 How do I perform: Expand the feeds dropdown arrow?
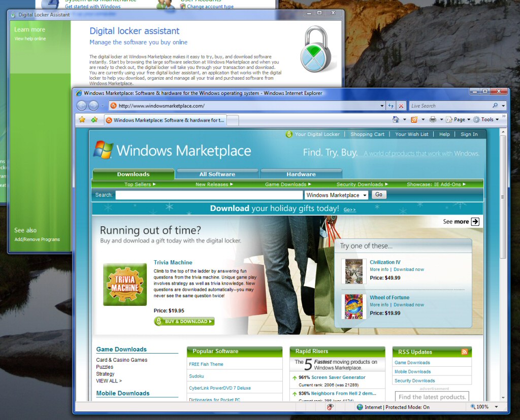pyautogui.click(x=423, y=120)
